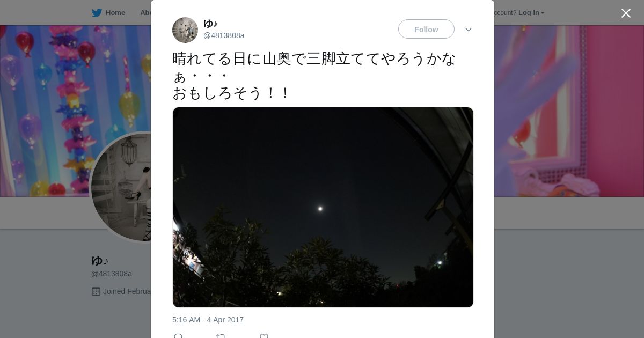Open the 5:16 AM - 4 Apr 2017 timestamp
Image resolution: width=644 pixels, height=338 pixels.
(208, 320)
